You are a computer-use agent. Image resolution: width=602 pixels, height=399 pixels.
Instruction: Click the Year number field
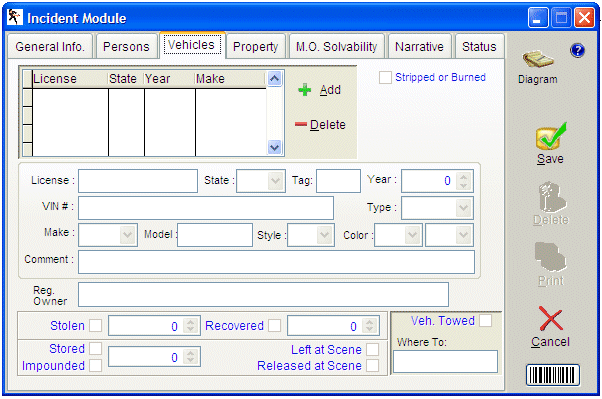coord(428,181)
